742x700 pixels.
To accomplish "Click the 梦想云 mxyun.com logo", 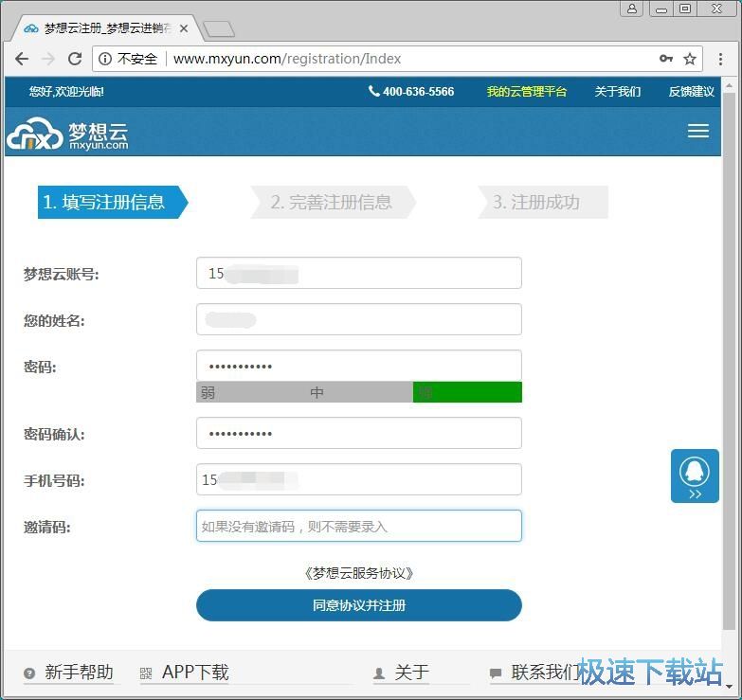I will coord(67,134).
